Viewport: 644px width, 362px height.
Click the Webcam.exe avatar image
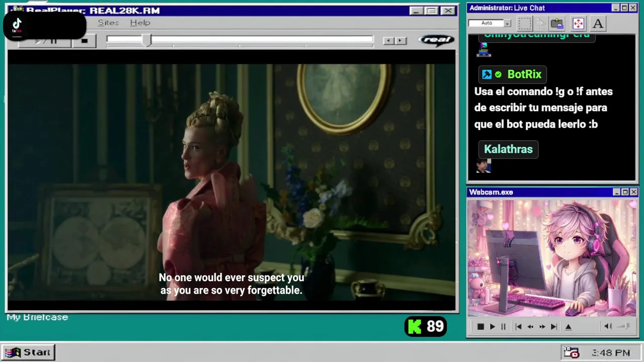[x=552, y=258]
